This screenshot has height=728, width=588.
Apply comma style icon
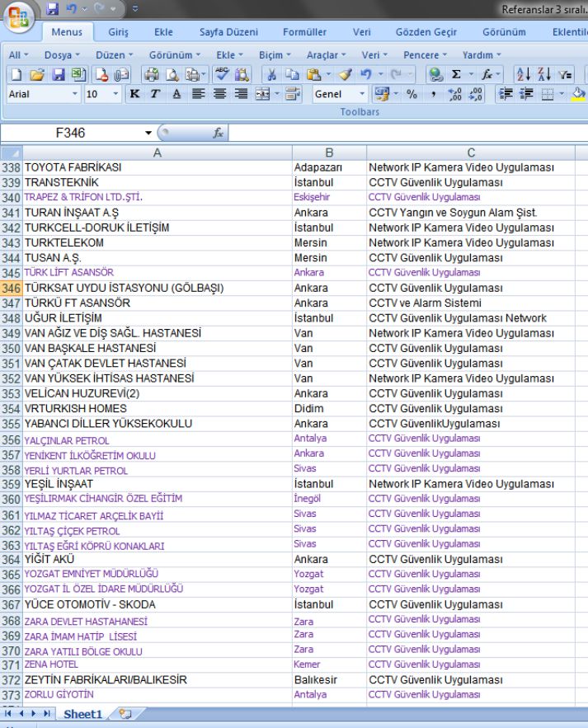(433, 94)
